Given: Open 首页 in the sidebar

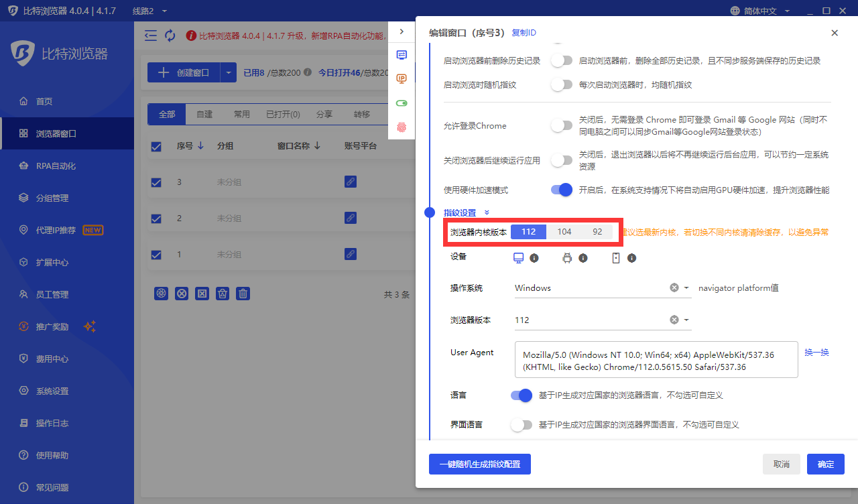Looking at the screenshot, I should tap(67, 101).
